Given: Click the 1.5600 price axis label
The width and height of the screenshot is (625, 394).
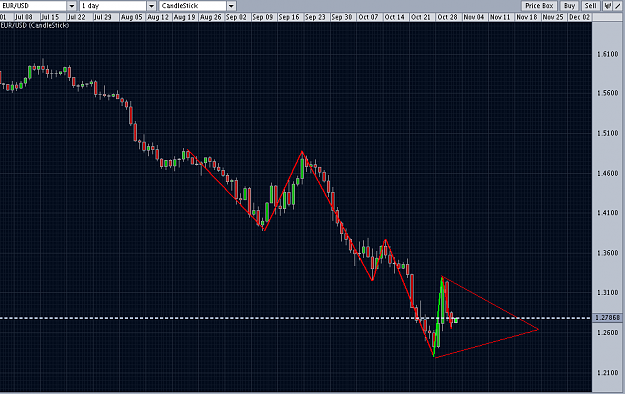Looking at the screenshot, I should pos(607,93).
